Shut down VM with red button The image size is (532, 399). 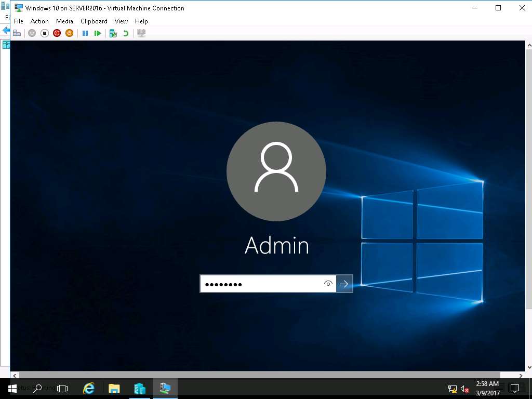pyautogui.click(x=57, y=33)
